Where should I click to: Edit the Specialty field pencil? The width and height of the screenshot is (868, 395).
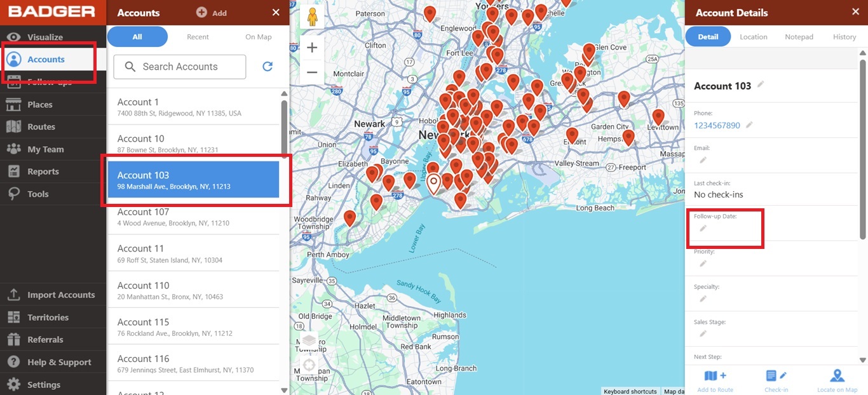coord(703,299)
